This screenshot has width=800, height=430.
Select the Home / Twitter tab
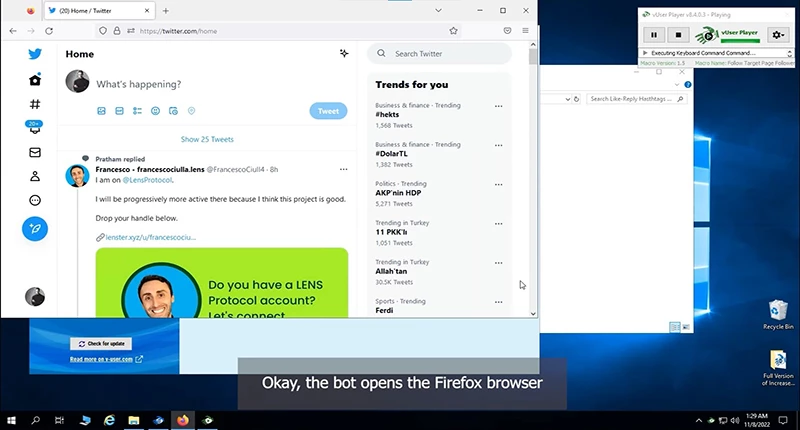[99, 11]
